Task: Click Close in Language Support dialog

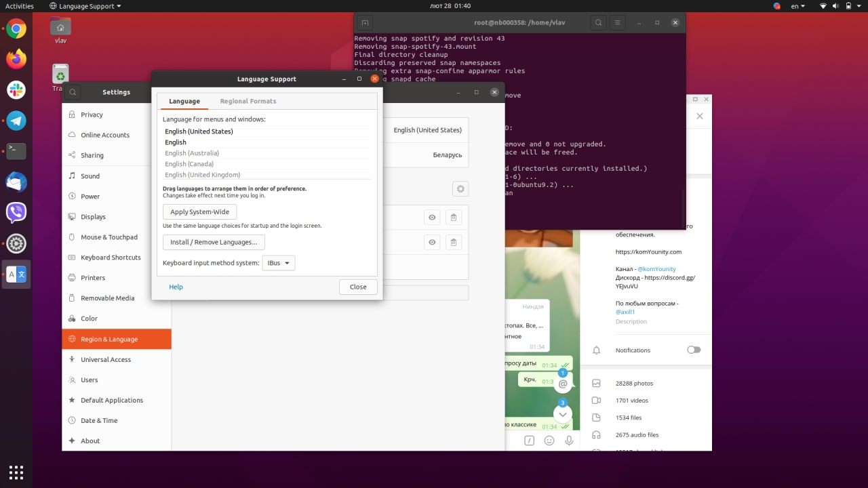Action: tap(358, 287)
